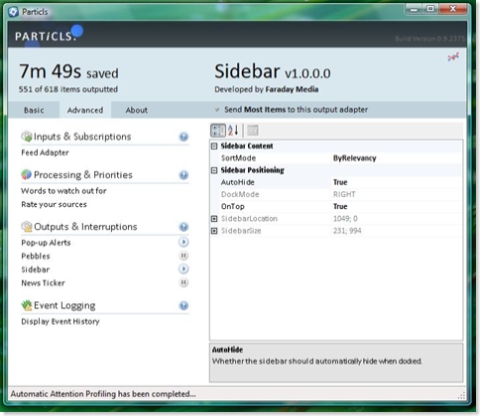Select the Sidebar output adapter

click(35, 269)
